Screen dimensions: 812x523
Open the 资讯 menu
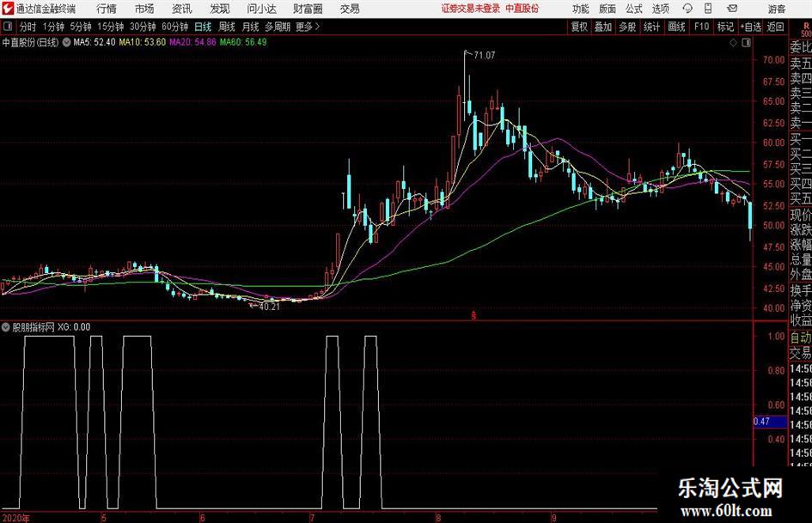182,9
